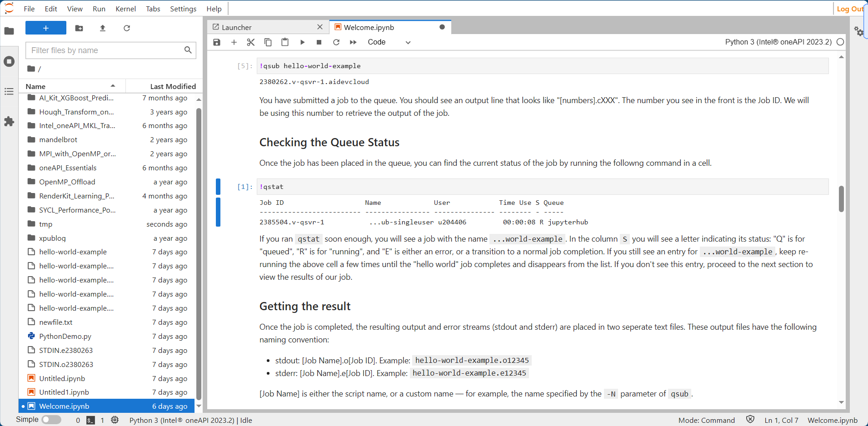
Task: Select the PythonDemo.py file
Action: click(65, 337)
